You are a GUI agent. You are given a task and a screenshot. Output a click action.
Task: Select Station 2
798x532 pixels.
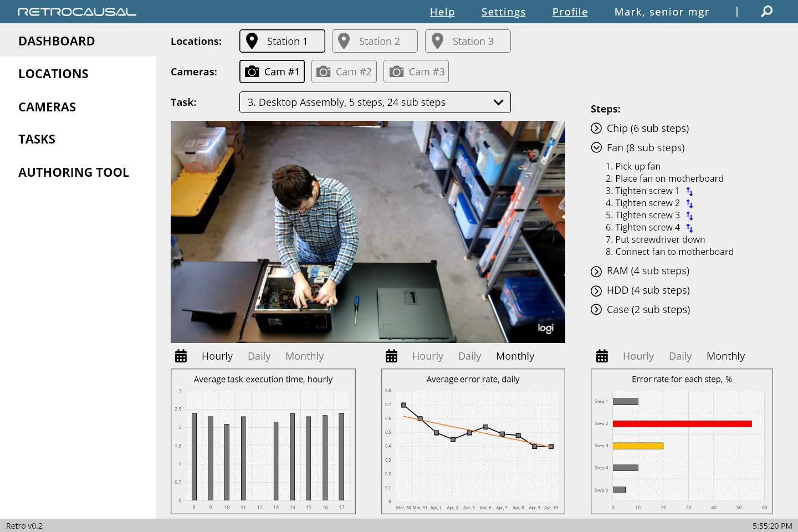tap(375, 40)
